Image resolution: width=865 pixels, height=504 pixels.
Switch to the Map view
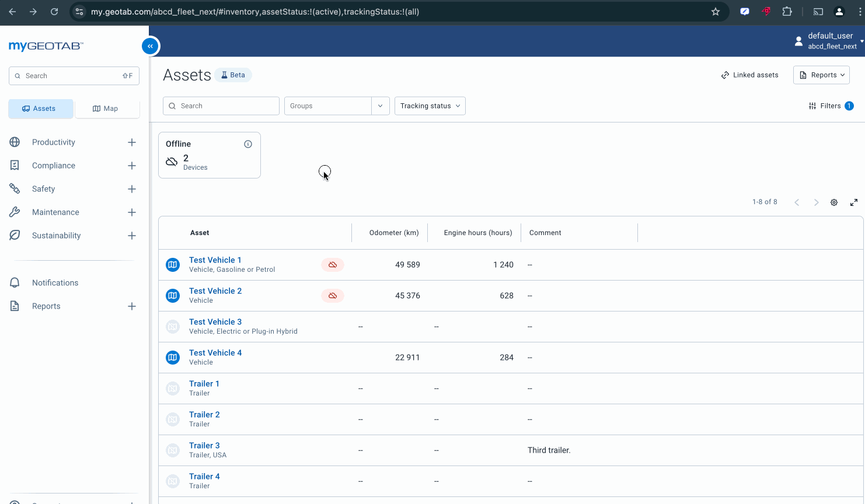coord(107,108)
